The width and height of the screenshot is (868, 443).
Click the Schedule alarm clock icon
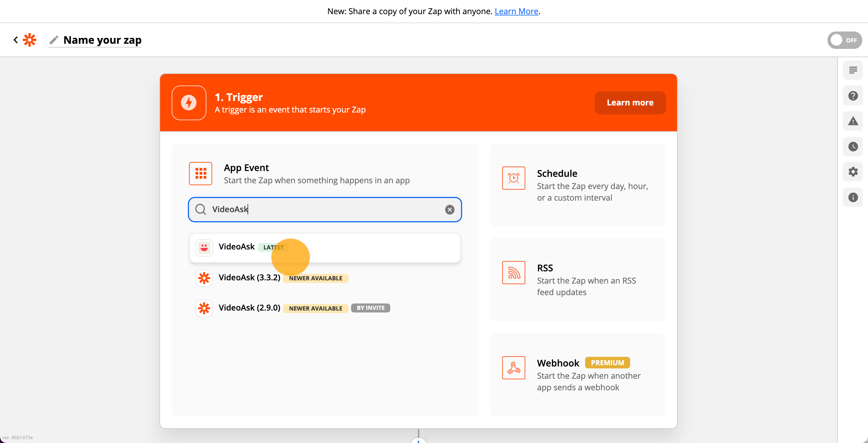(513, 178)
